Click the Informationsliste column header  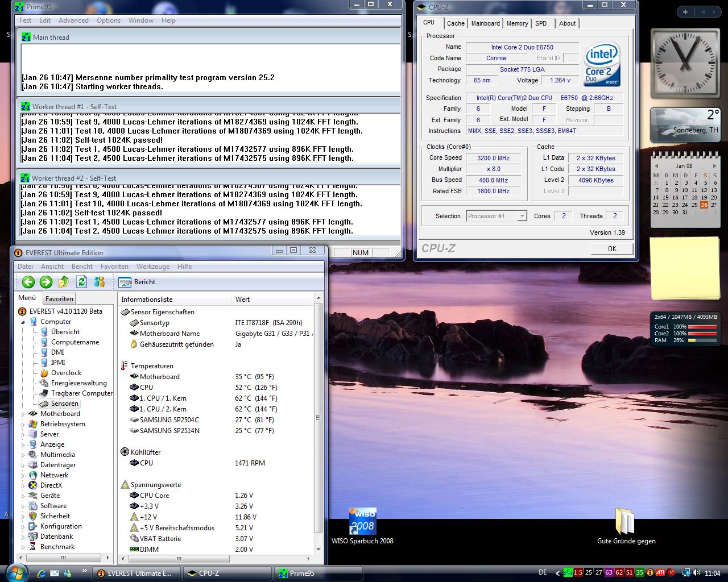click(x=175, y=300)
